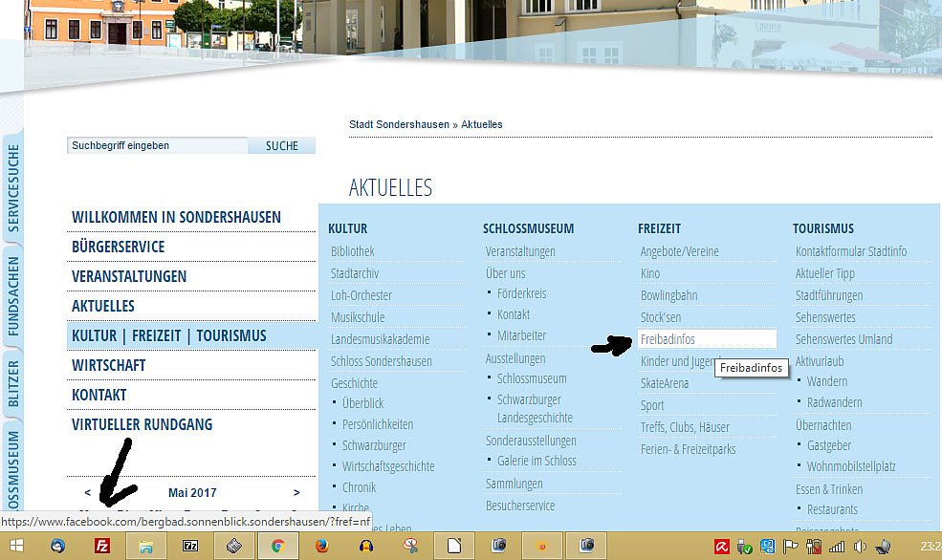Open the Servicesuche side tab
This screenshot has height=560, width=942.
click(x=12, y=188)
